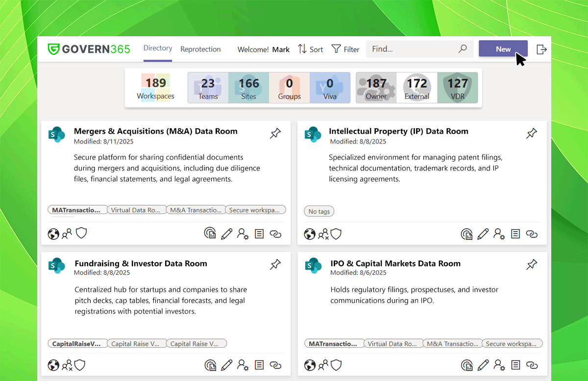
Task: Pin the Fundraising & Investor Data Room card
Action: pos(275,265)
